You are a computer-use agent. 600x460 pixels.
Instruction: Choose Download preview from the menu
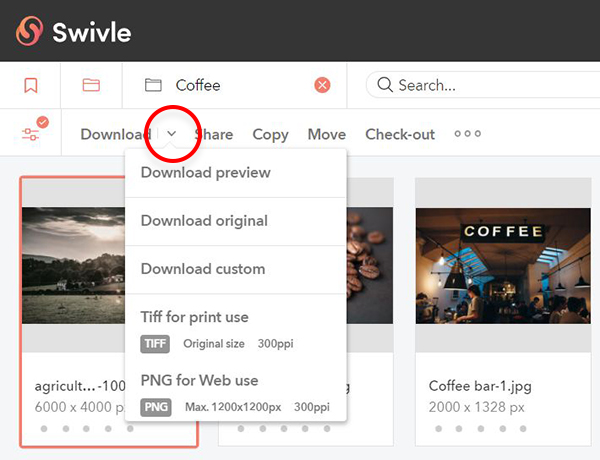pyautogui.click(x=236, y=173)
